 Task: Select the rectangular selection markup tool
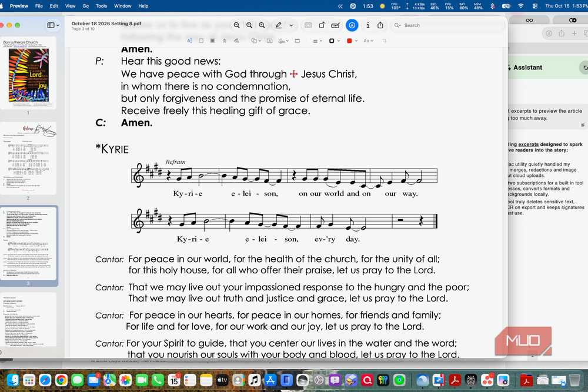point(201,41)
